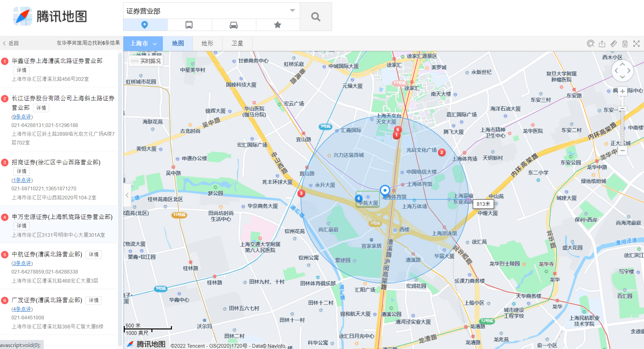
Task: Click map marker number 3
Action: 301,193
